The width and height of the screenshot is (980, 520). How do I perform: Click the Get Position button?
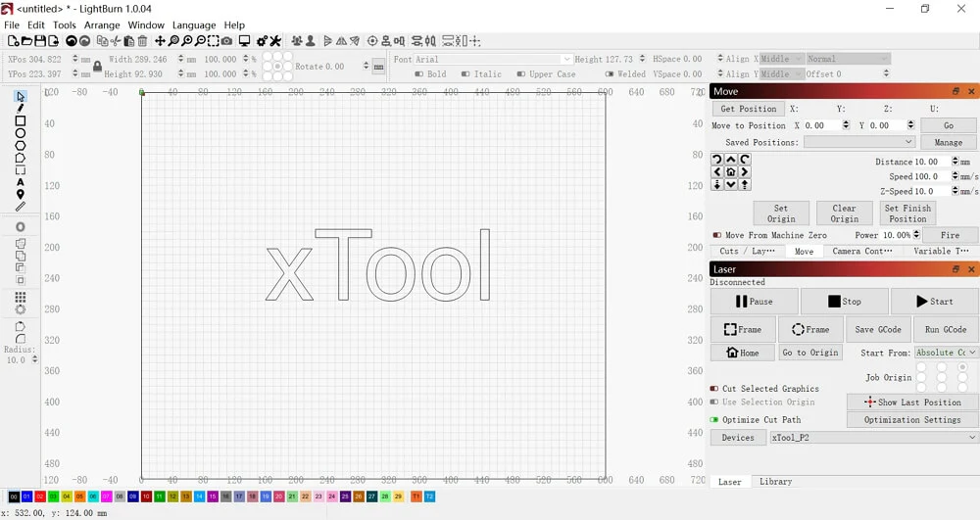[x=748, y=109]
